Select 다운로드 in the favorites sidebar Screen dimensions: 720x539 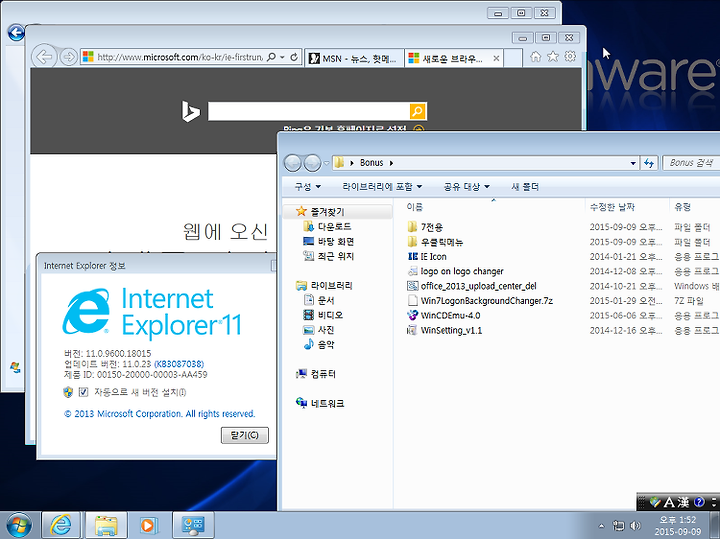[328, 227]
